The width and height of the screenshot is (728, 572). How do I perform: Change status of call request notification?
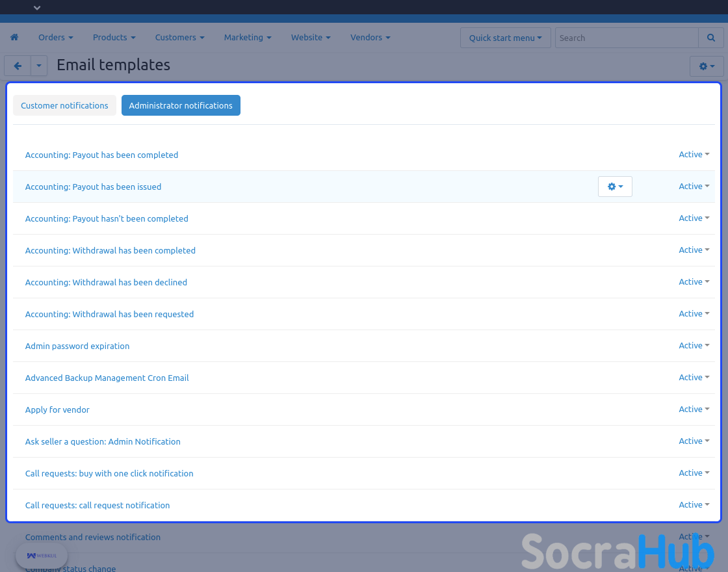click(x=694, y=504)
